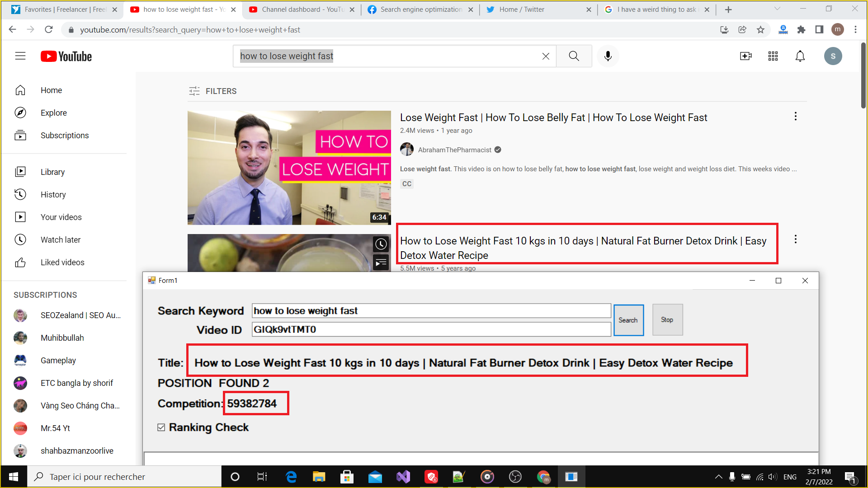The image size is (868, 488).
Task: Click the Search button in Form1
Action: coord(628,320)
